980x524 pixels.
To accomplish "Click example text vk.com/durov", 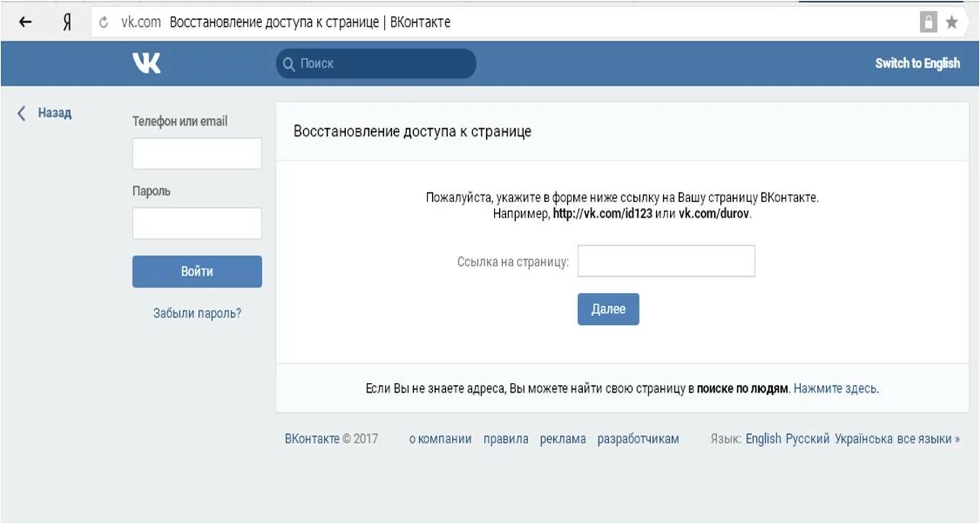I will [x=714, y=214].
